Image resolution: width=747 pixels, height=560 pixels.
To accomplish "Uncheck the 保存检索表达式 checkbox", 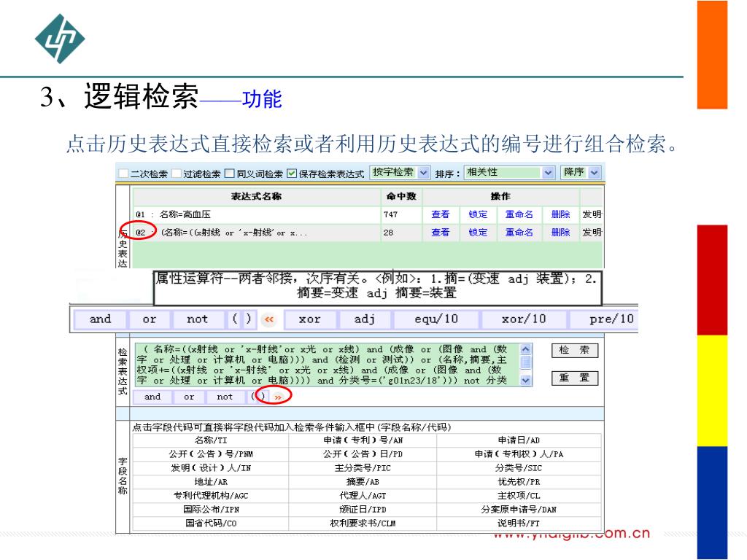I will [x=292, y=174].
